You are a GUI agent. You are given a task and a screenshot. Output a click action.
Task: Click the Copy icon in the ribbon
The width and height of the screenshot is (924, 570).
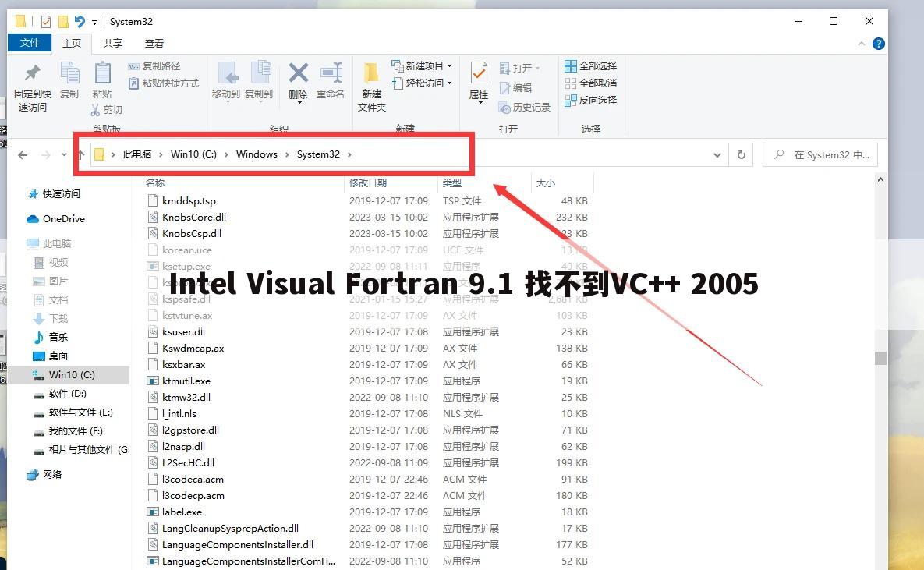[x=69, y=73]
